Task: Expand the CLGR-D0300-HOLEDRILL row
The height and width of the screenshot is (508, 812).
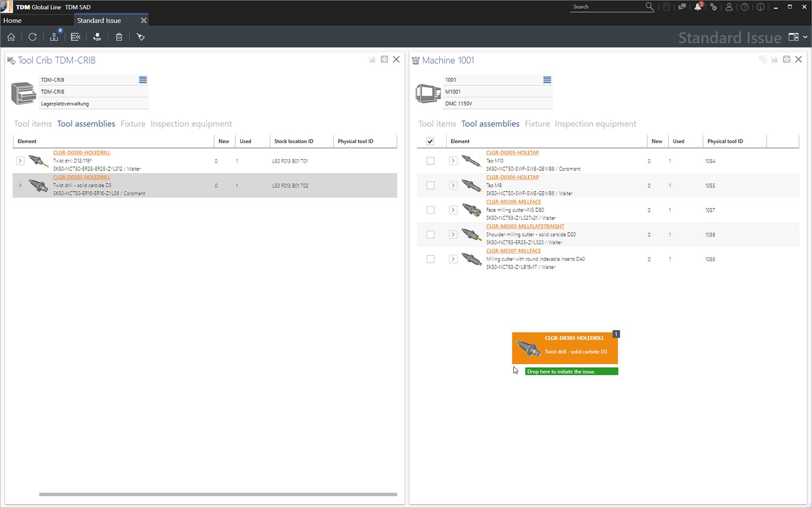Action: point(20,161)
